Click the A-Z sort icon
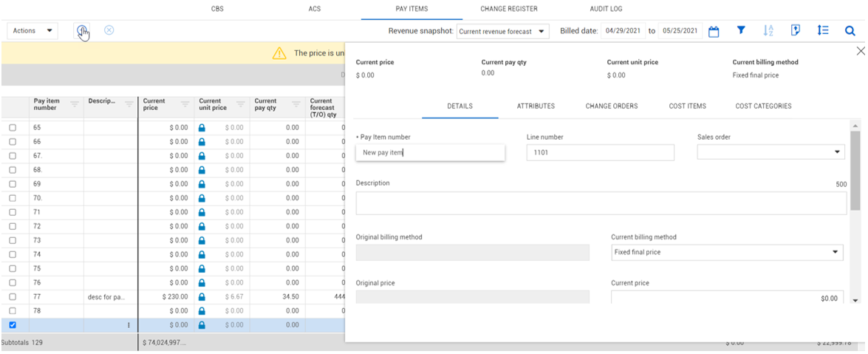This screenshot has width=868, height=354. click(768, 30)
